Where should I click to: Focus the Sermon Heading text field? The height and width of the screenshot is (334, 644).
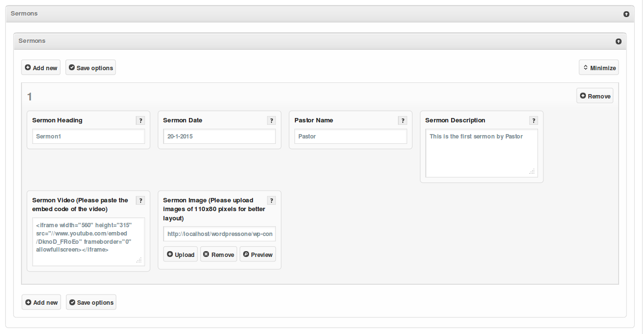88,137
